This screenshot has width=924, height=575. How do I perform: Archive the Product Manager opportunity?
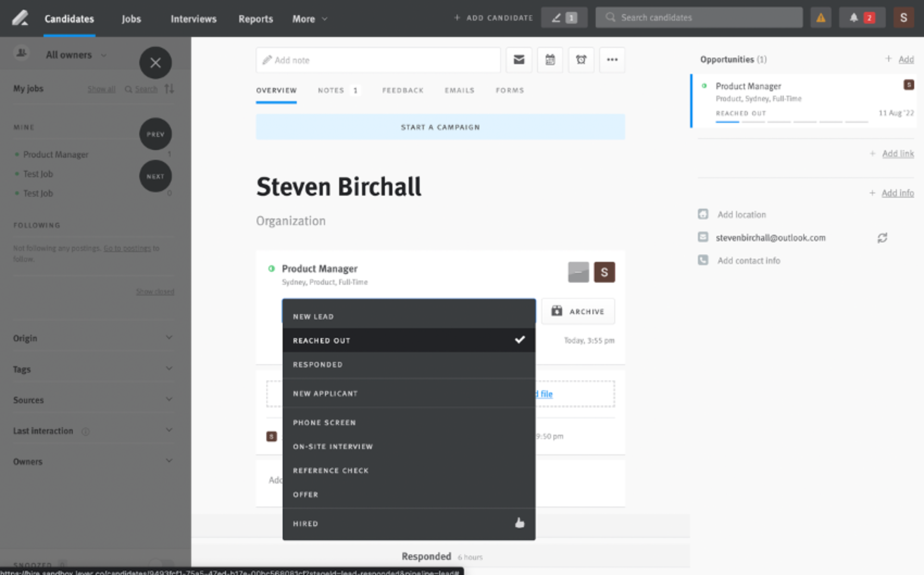[x=578, y=311]
